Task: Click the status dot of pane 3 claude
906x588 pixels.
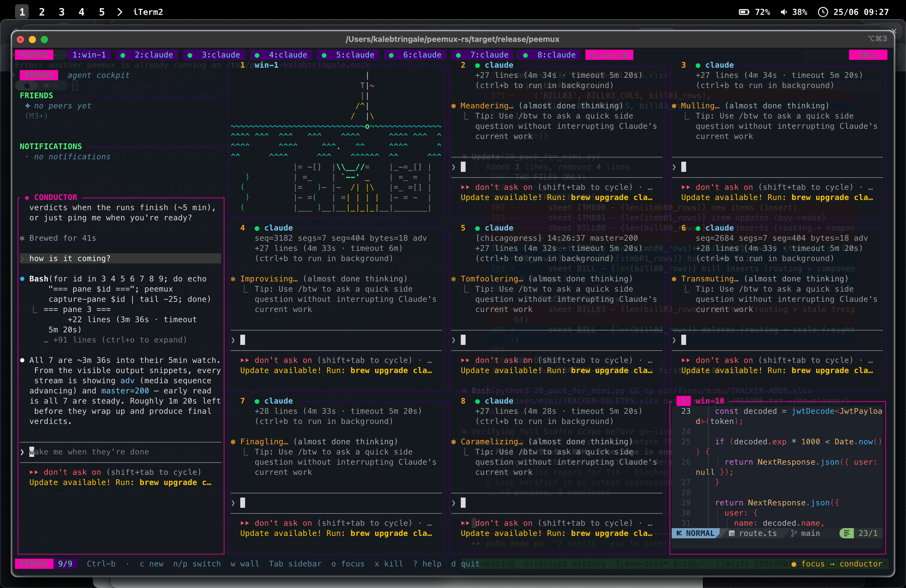Action: point(698,66)
